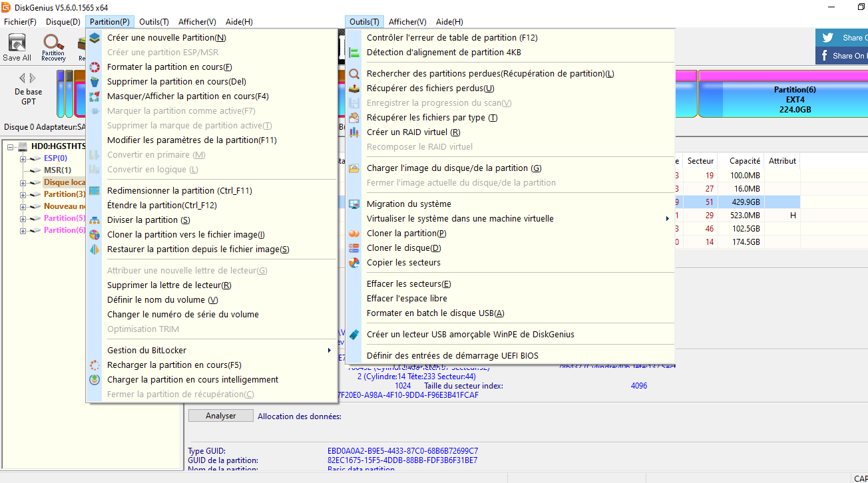Expand the Partition(6) tree node

pos(23,230)
